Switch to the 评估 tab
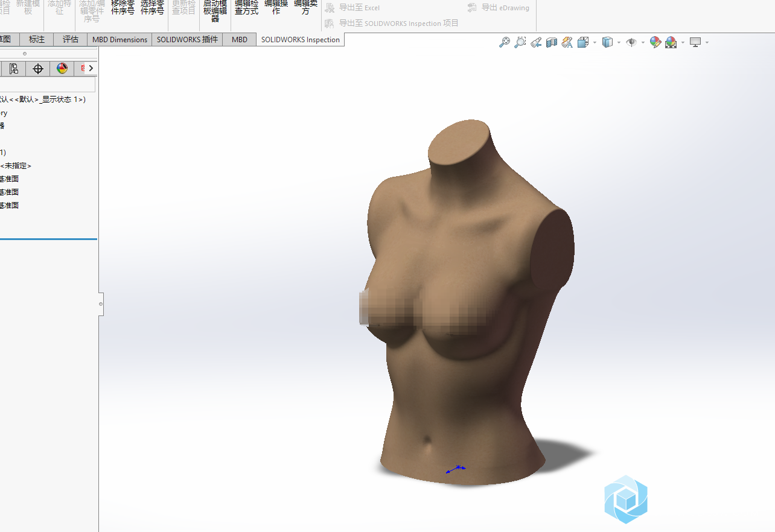Viewport: 775px width, 532px height. 71,39
